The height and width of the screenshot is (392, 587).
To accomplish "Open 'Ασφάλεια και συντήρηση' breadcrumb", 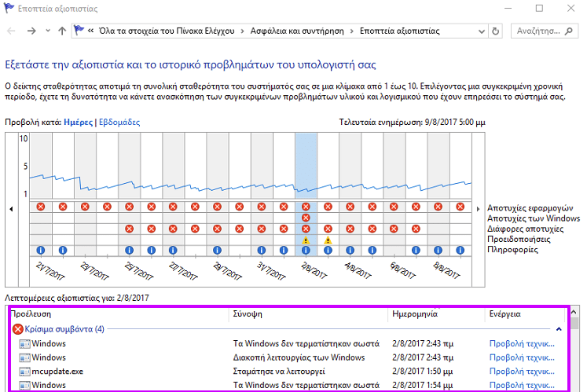I will 297,31.
